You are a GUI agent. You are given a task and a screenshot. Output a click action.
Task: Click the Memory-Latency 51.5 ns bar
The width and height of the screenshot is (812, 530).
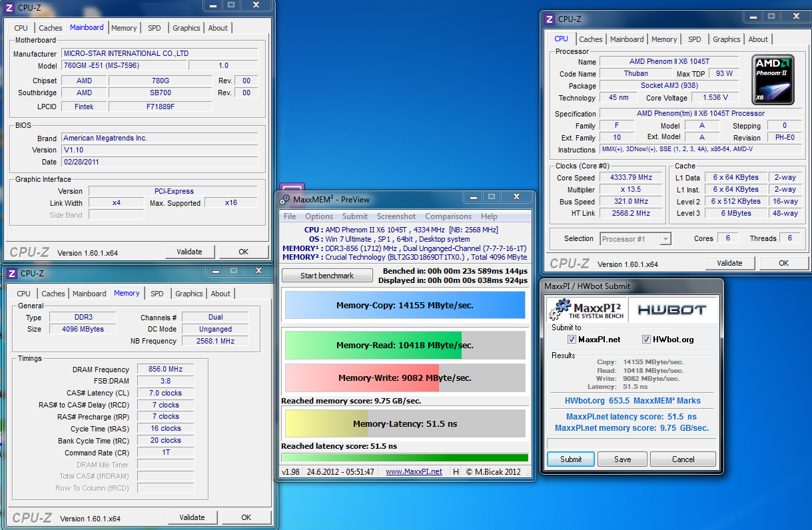[405, 423]
